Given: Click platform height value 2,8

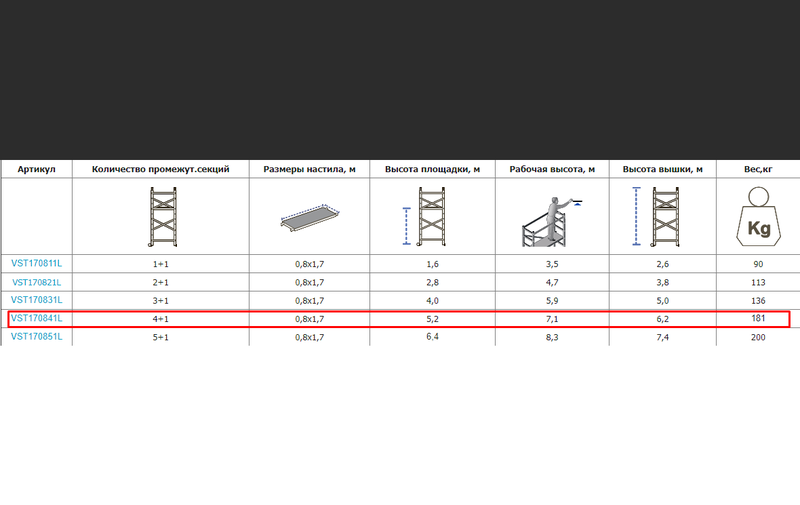Looking at the screenshot, I should pos(432,283).
